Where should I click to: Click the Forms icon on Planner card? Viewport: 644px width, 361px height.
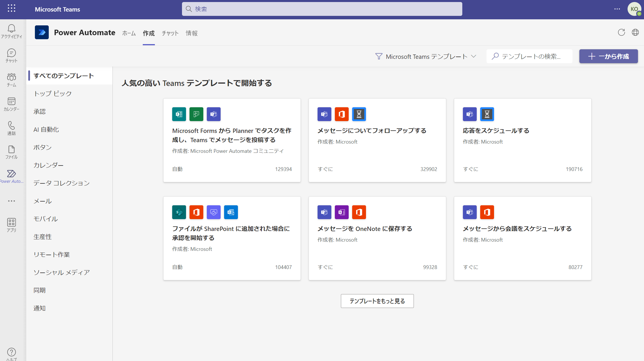pyautogui.click(x=179, y=114)
